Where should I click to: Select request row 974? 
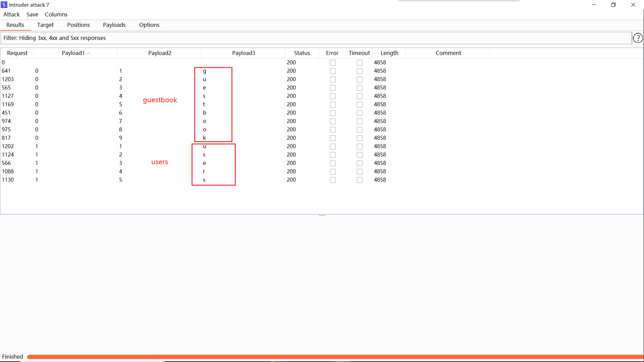pyautogui.click(x=245, y=121)
